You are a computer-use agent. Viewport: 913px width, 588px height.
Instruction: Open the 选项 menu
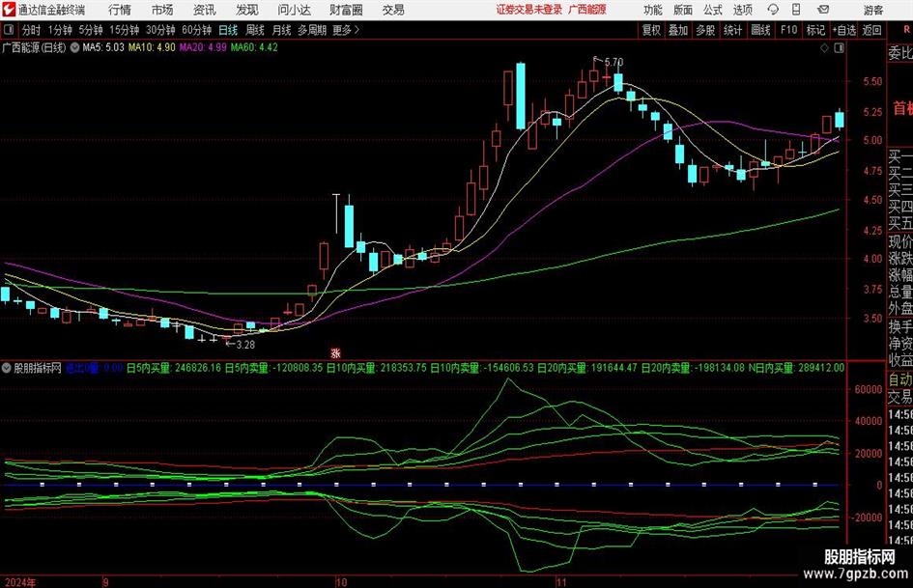(742, 10)
